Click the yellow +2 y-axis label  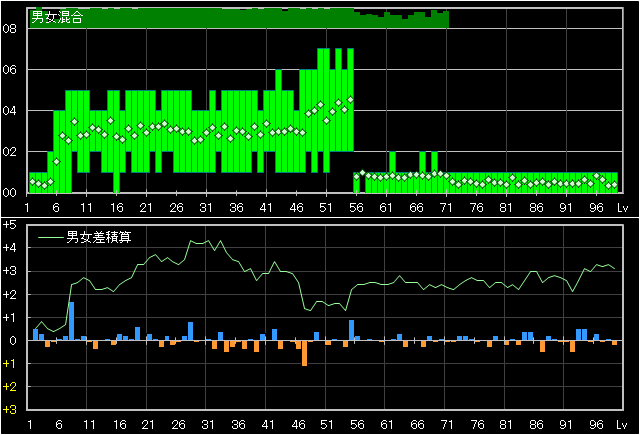point(9,386)
